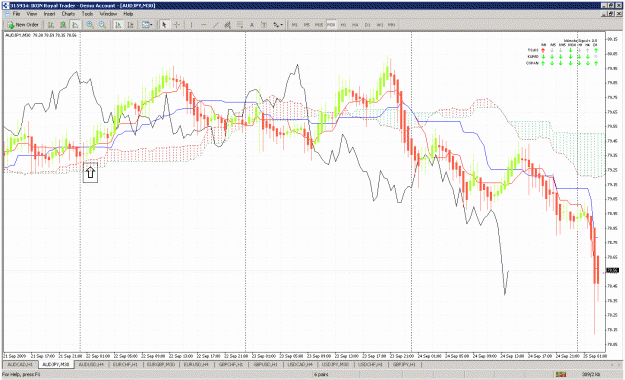Switch to the GBPCHF,H1 chart tab
This screenshot has height=380, width=625.
tap(231, 364)
